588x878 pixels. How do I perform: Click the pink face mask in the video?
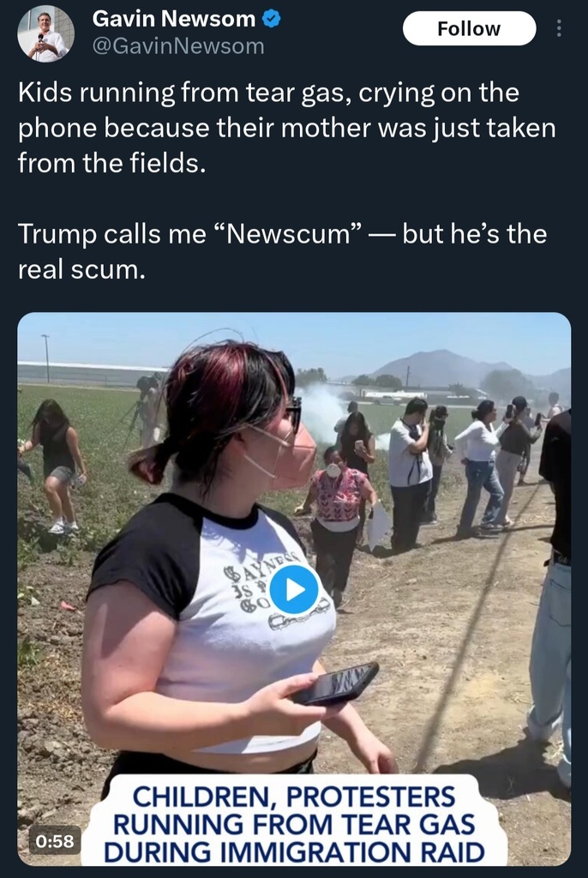tap(293, 456)
